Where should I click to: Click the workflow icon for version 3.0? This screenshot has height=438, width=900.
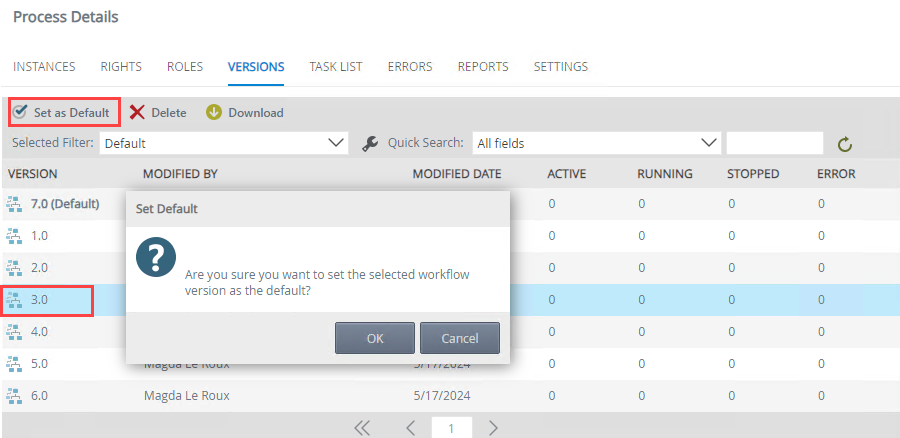[x=15, y=300]
